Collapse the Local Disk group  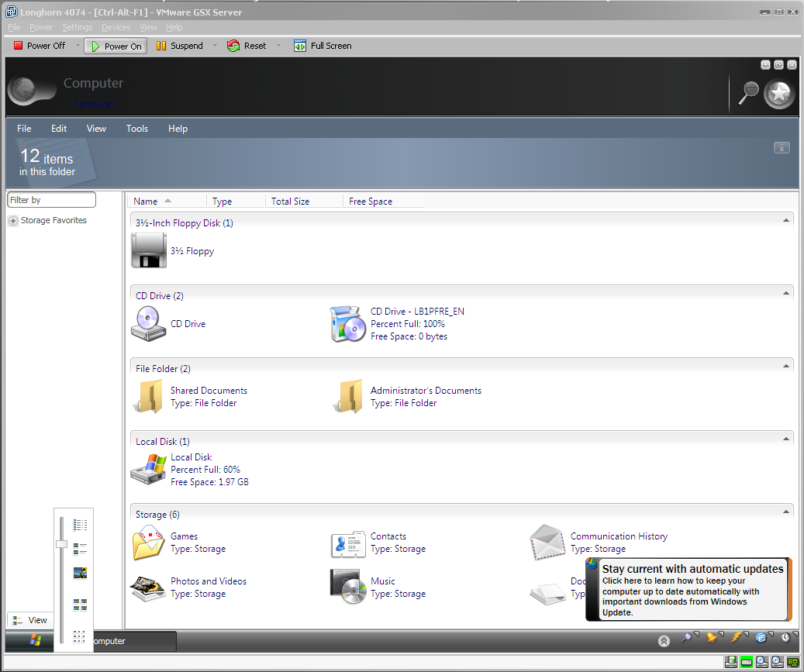tap(786, 439)
